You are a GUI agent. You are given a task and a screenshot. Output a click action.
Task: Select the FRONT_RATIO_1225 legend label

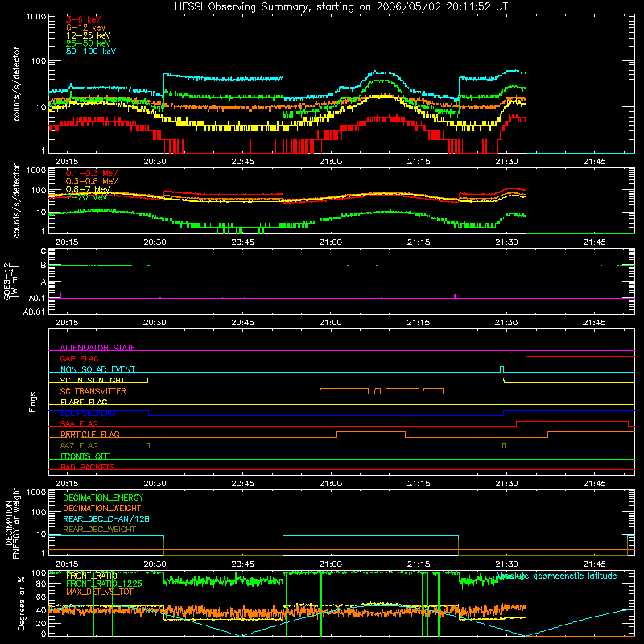tap(104, 584)
